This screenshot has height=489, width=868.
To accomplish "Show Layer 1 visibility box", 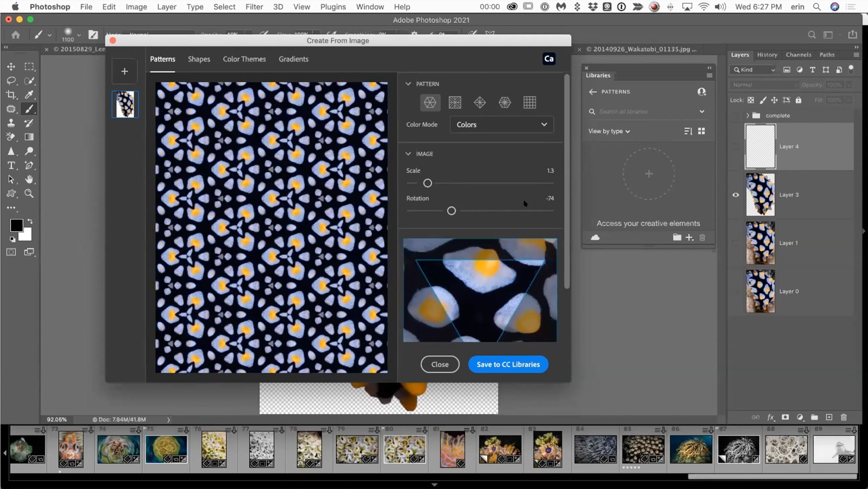I will 736,243.
